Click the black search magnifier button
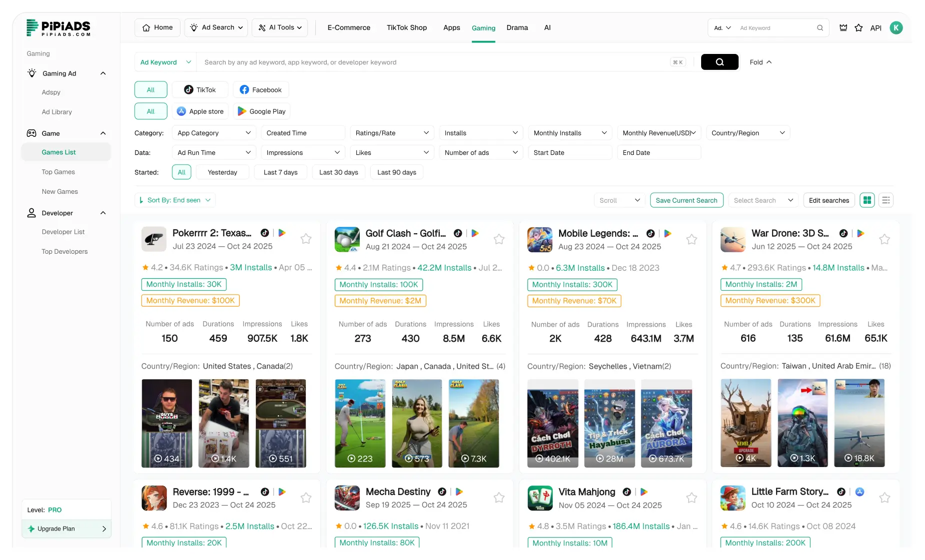Viewport: 925px width, 560px height. (x=719, y=62)
